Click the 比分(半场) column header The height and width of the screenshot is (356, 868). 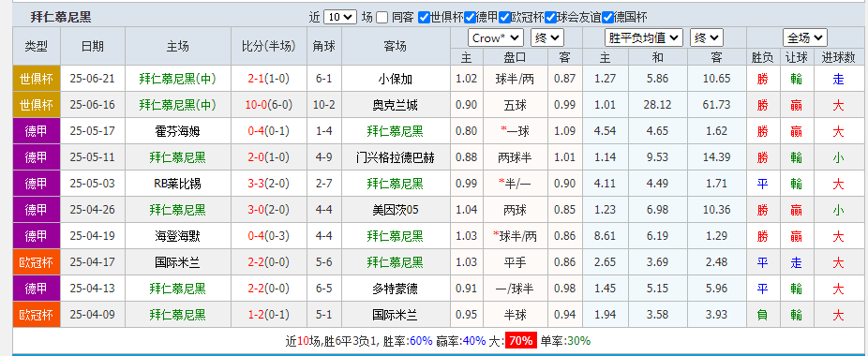pos(268,47)
